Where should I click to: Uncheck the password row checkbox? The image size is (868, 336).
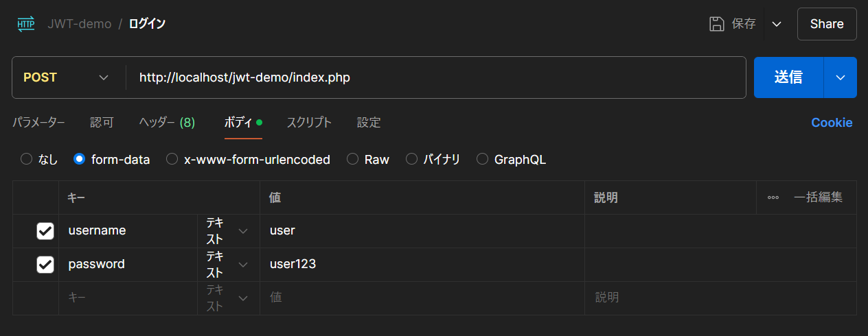tap(45, 265)
